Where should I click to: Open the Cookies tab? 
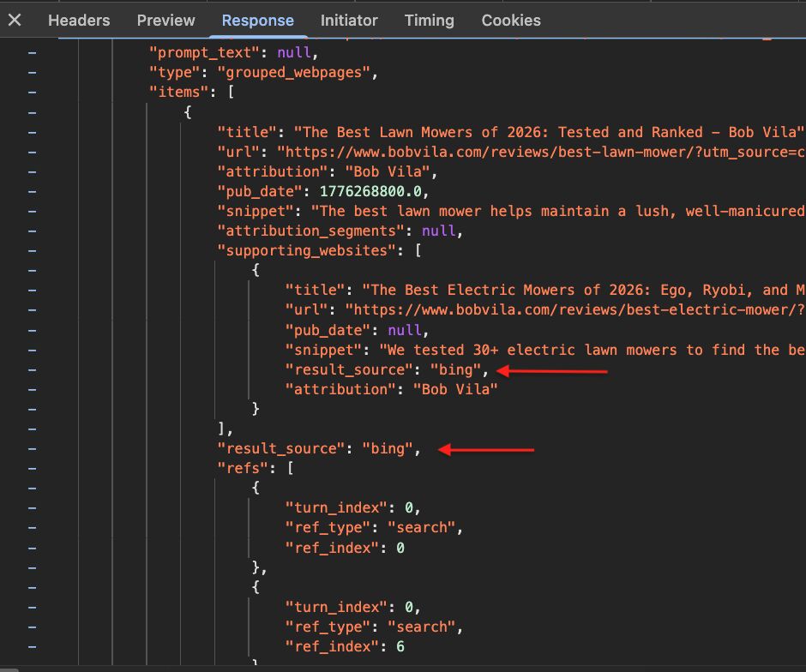(x=511, y=20)
